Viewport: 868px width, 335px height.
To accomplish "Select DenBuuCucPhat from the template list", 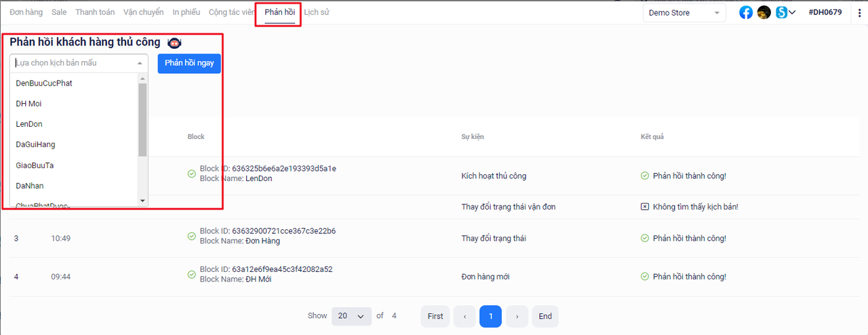I will pos(44,83).
